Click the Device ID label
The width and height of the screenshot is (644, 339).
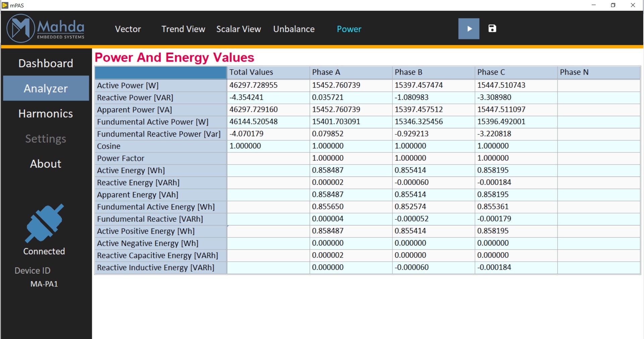[x=32, y=271]
